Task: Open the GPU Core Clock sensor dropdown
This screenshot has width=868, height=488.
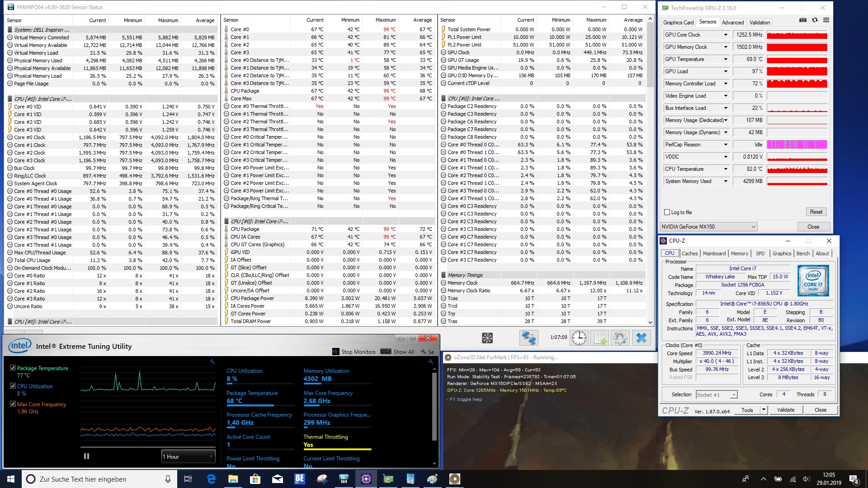Action: 726,35
